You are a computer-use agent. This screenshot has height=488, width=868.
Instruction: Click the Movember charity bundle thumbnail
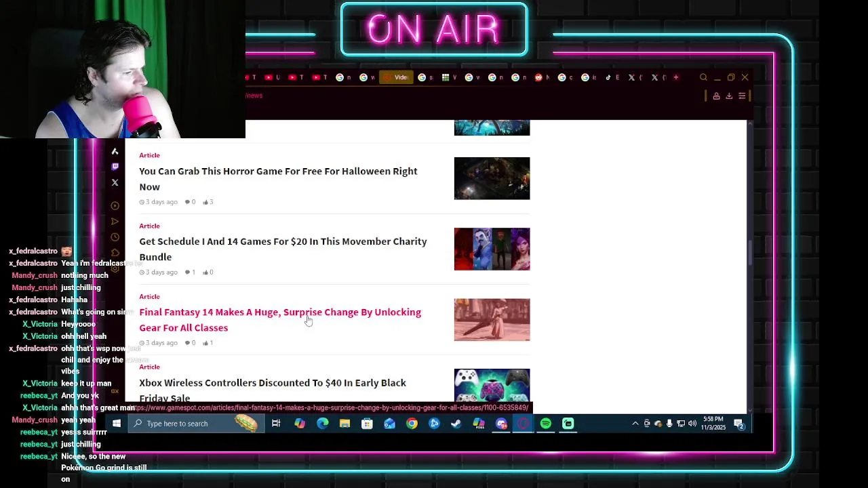pos(492,249)
